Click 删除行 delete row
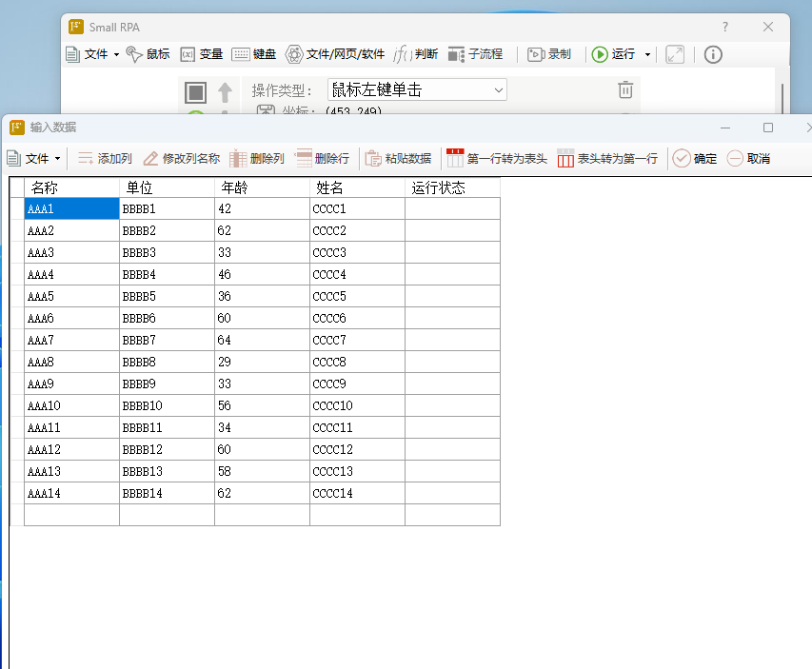Screen dimensions: 812x669 pyautogui.click(x=322, y=158)
